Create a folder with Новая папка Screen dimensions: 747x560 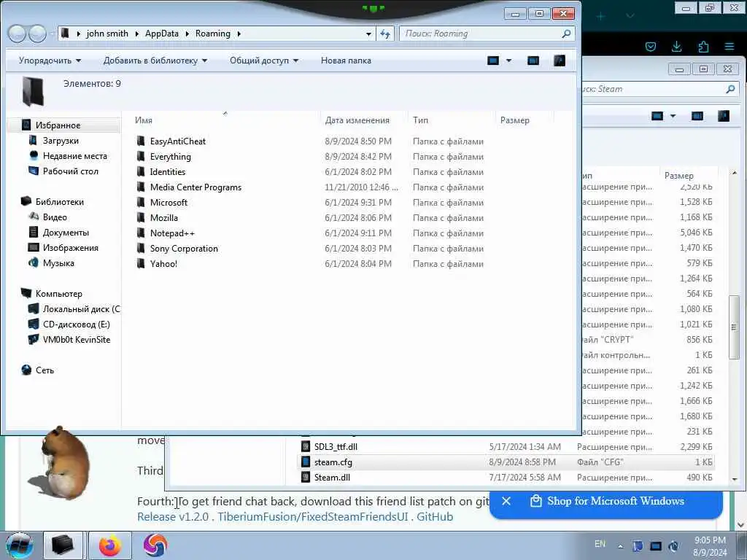(x=346, y=61)
